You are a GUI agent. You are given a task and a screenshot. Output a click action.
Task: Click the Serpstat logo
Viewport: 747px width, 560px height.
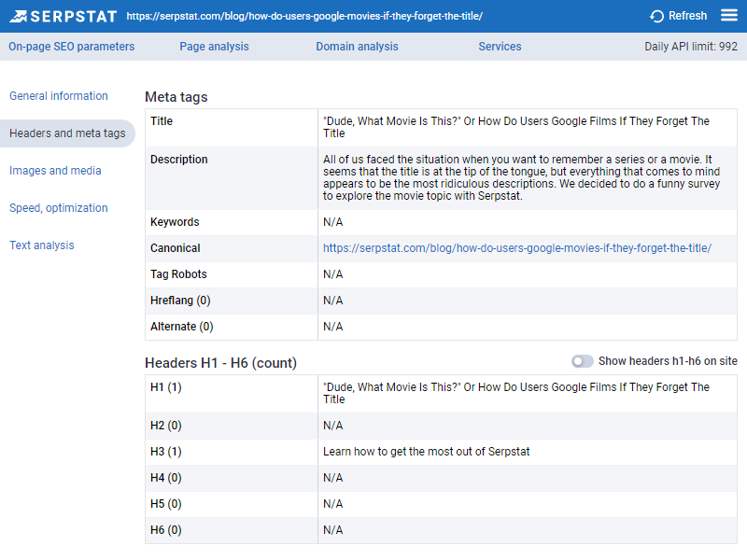(x=63, y=16)
